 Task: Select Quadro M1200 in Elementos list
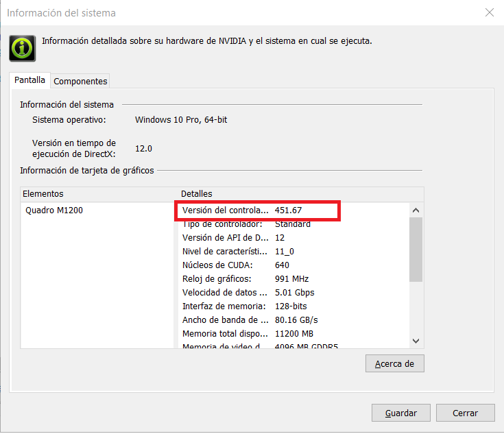click(54, 210)
